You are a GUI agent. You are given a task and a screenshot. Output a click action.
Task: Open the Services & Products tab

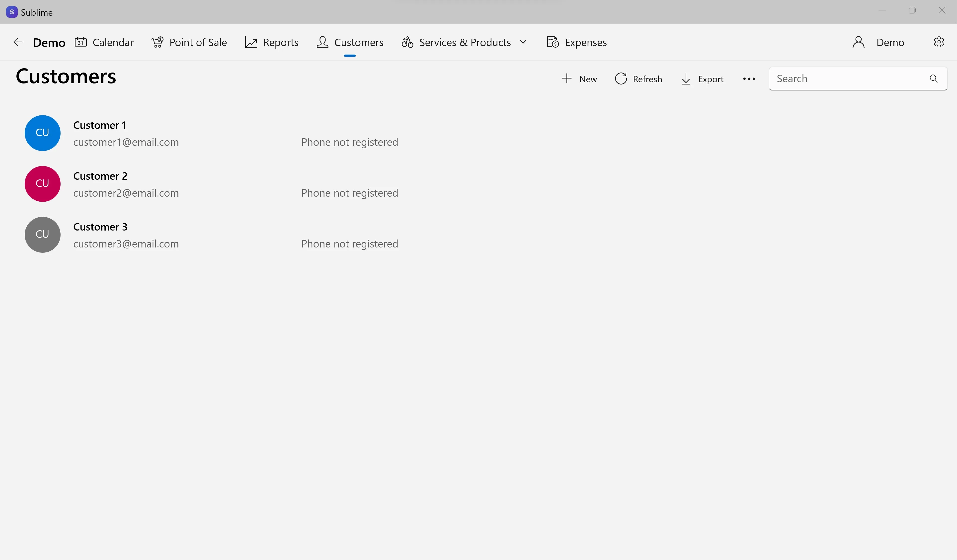point(465,42)
